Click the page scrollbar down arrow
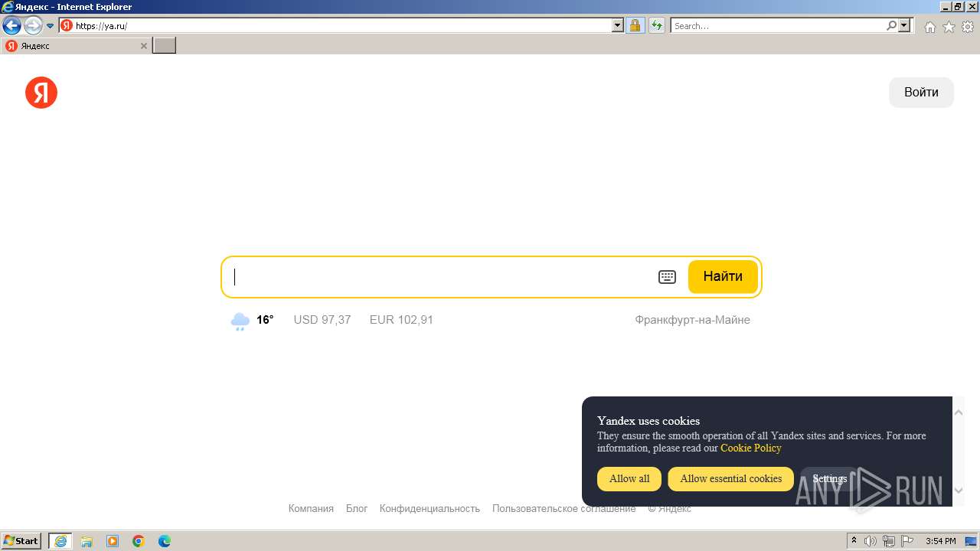Screen dimensions: 980x551 [x=958, y=491]
